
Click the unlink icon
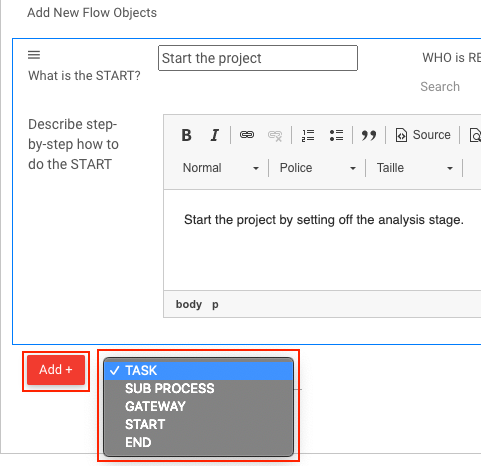point(275,135)
